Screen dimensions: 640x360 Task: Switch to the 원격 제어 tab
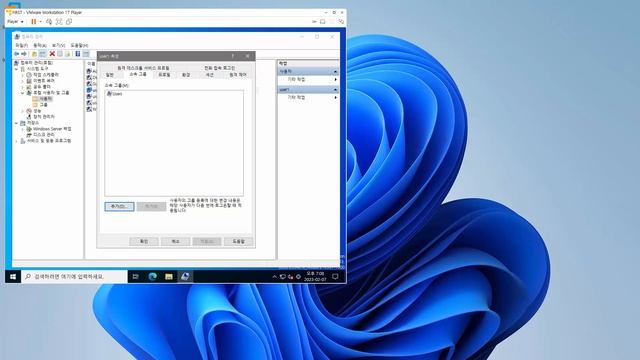pyautogui.click(x=238, y=75)
